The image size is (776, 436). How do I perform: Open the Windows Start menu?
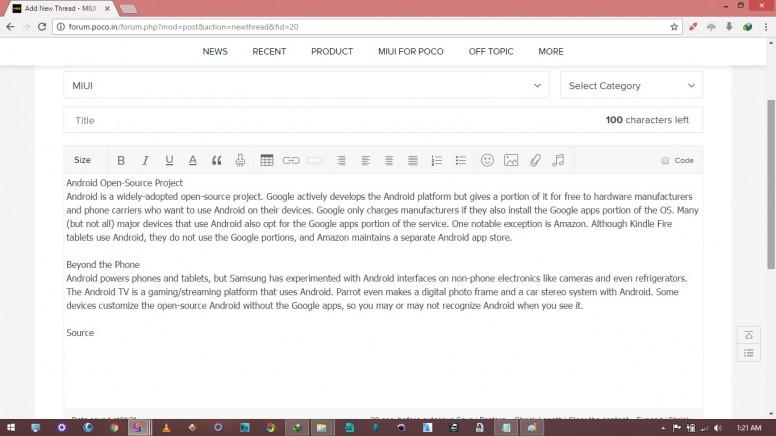[10, 428]
